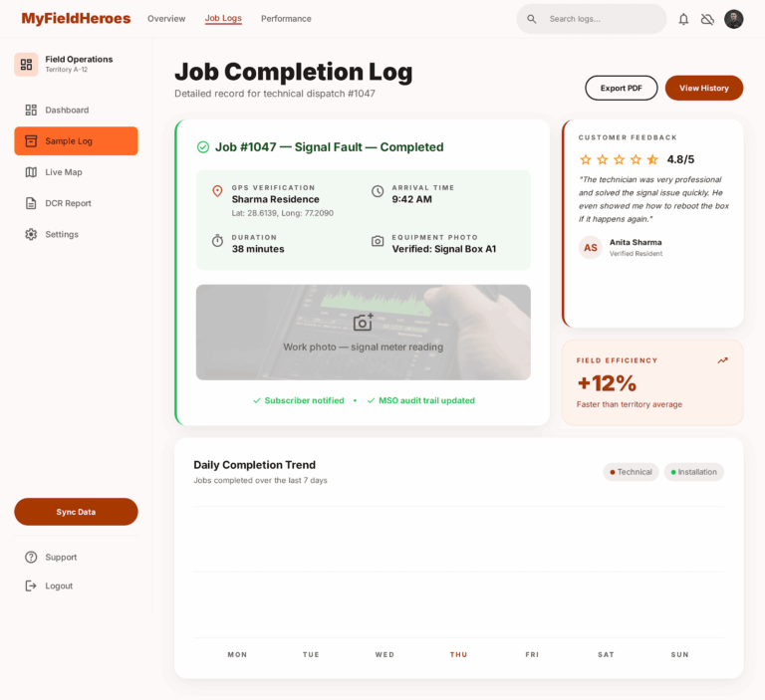
Task: Click the MyFieldHeroes logo
Action: [76, 19]
